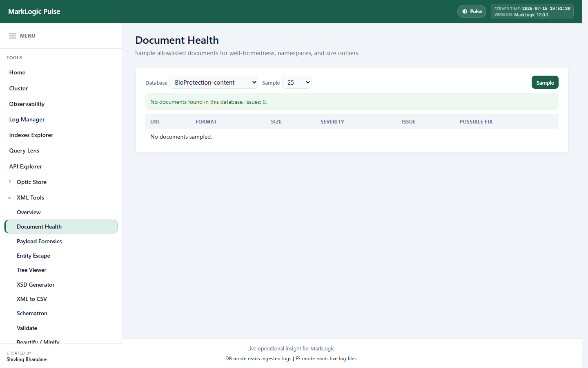Click the 'No documents found' status message
This screenshot has height=368, width=588.
352,102
